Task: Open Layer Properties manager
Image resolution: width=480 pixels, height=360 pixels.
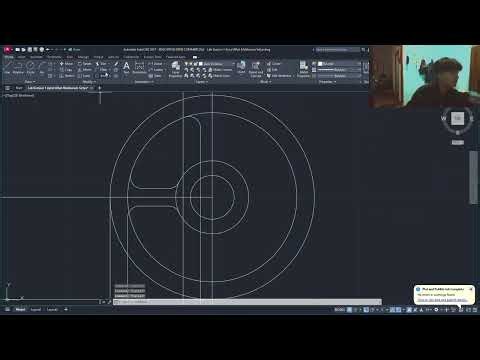Action: click(175, 69)
